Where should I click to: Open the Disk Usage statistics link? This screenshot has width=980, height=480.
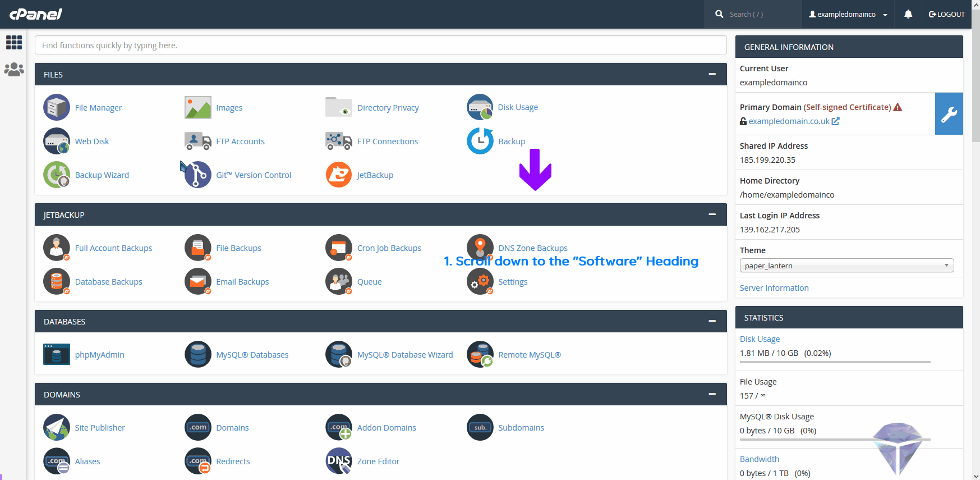tap(760, 339)
